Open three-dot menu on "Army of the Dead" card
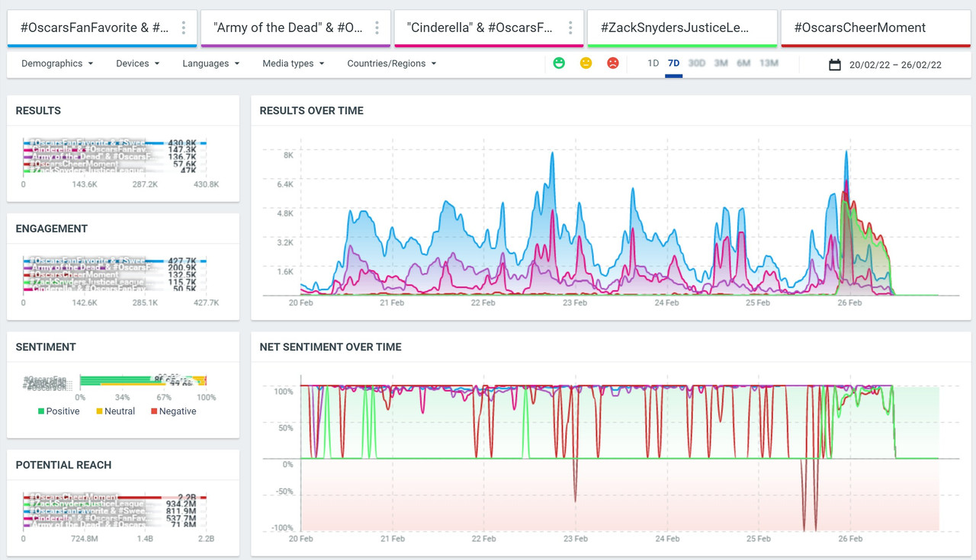 pyautogui.click(x=377, y=28)
